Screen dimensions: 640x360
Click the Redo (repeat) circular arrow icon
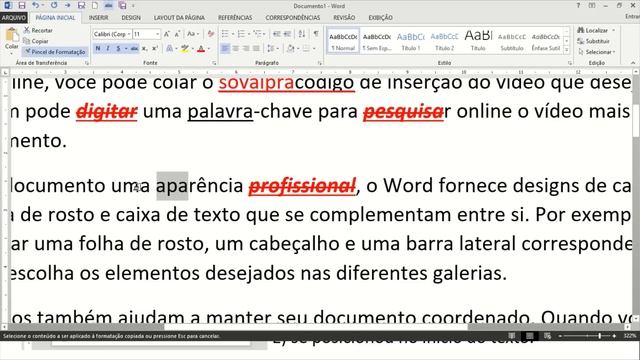coord(54,5)
